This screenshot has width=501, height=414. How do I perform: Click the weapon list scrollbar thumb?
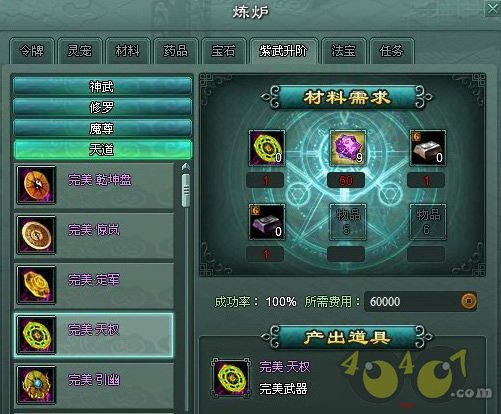(186, 190)
